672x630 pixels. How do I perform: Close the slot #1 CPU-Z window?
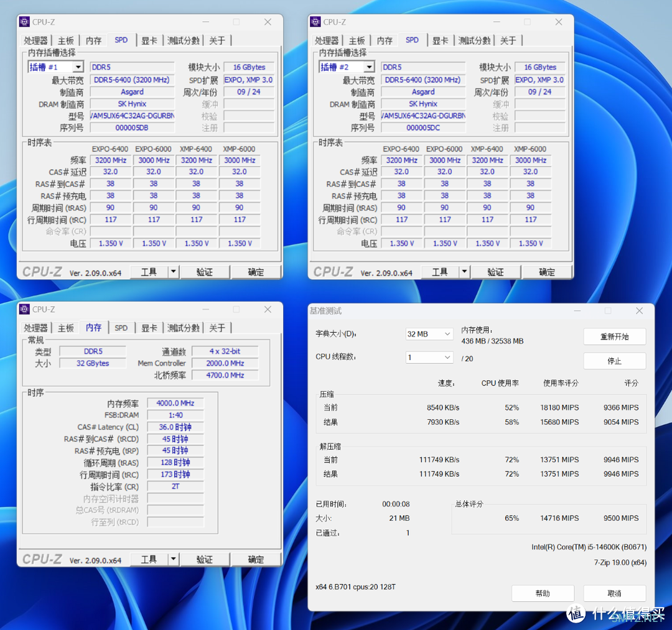tap(268, 22)
